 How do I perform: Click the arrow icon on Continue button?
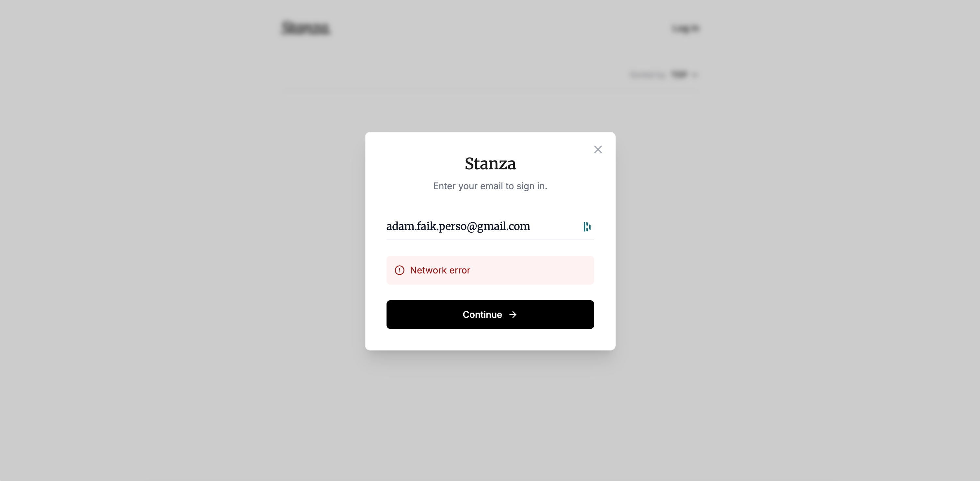[513, 315]
